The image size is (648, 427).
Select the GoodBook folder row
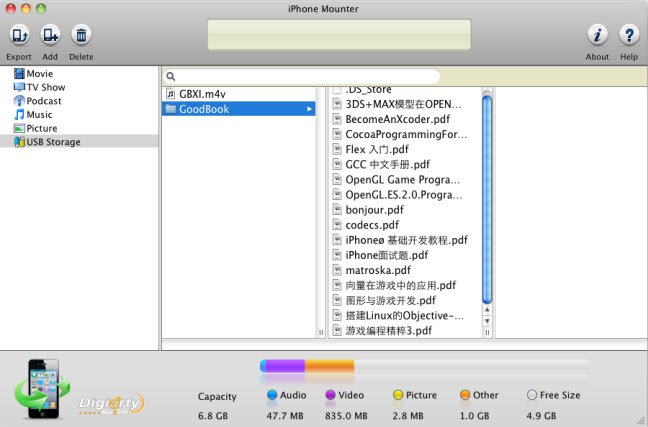coord(238,109)
